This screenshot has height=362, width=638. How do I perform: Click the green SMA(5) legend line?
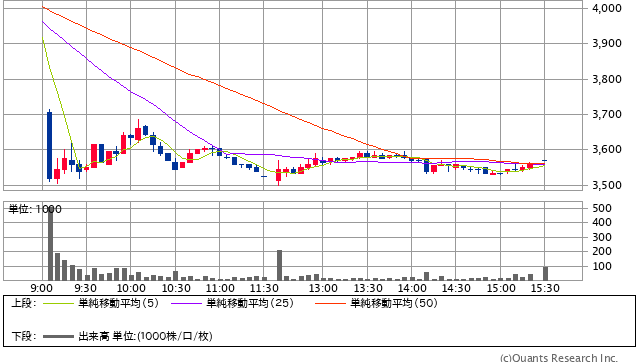tap(58, 303)
